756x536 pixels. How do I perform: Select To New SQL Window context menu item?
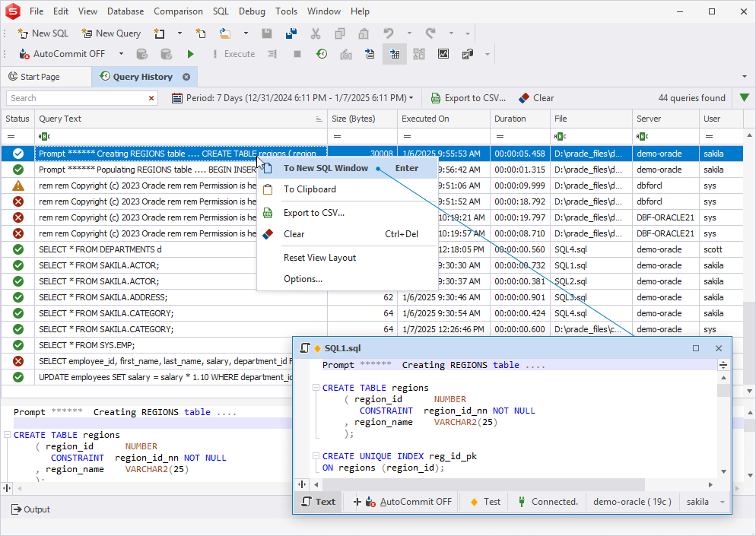(x=347, y=168)
